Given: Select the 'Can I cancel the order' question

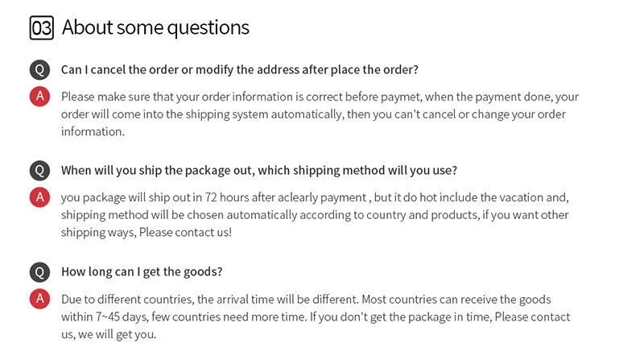Looking at the screenshot, I should pos(239,69).
